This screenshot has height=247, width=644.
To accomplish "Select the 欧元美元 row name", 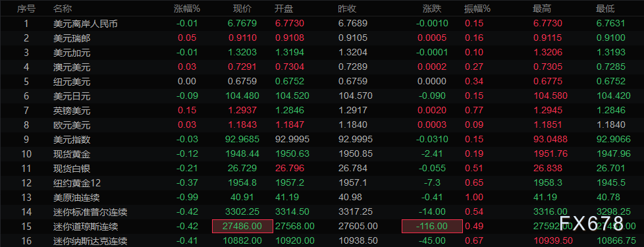I will [72, 125].
